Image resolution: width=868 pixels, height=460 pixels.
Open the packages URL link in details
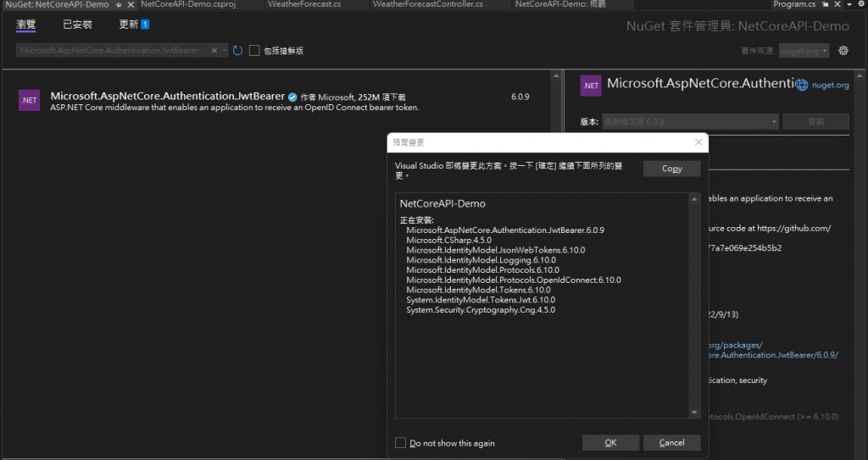click(772, 350)
